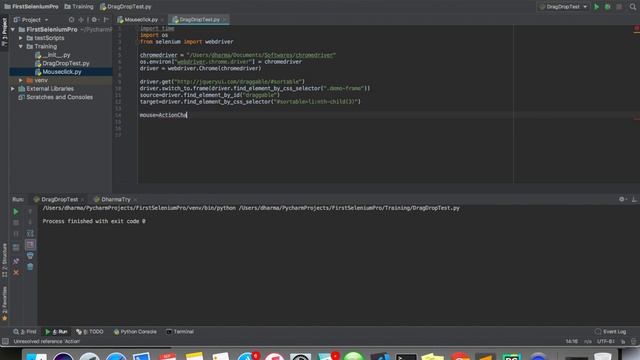Close the Mouseclick.py editor tab

[163, 20]
